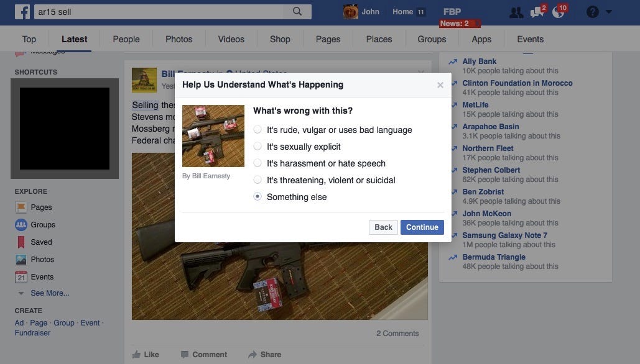Screen dimensions: 640x364
Task: Open trending topic Samsung Galaxy Note 7
Action: 504,235
